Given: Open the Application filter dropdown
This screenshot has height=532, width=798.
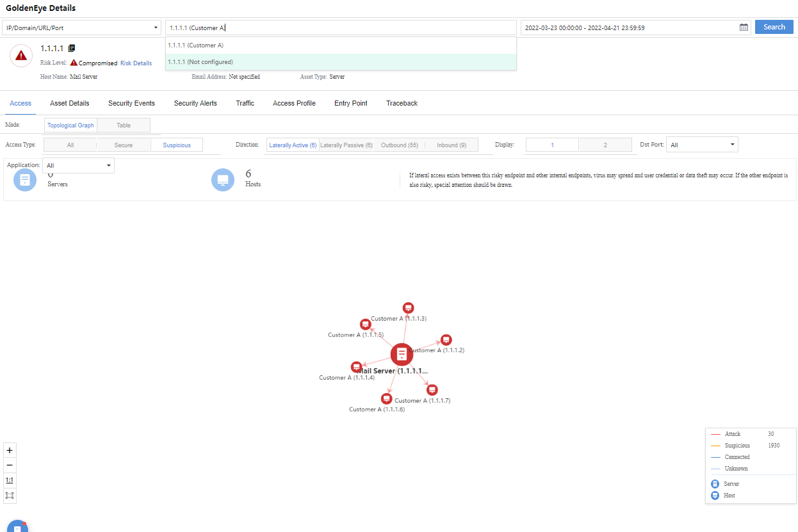Looking at the screenshot, I should (78, 166).
